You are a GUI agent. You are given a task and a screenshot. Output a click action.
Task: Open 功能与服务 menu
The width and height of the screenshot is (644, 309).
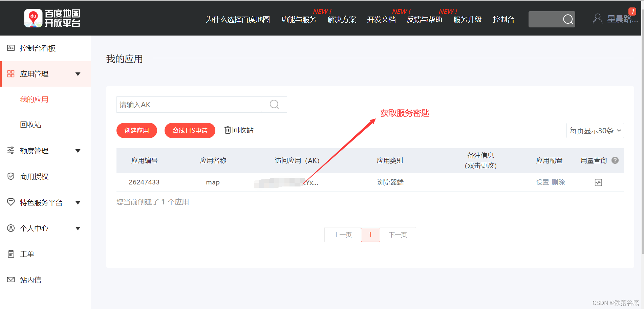pyautogui.click(x=299, y=20)
